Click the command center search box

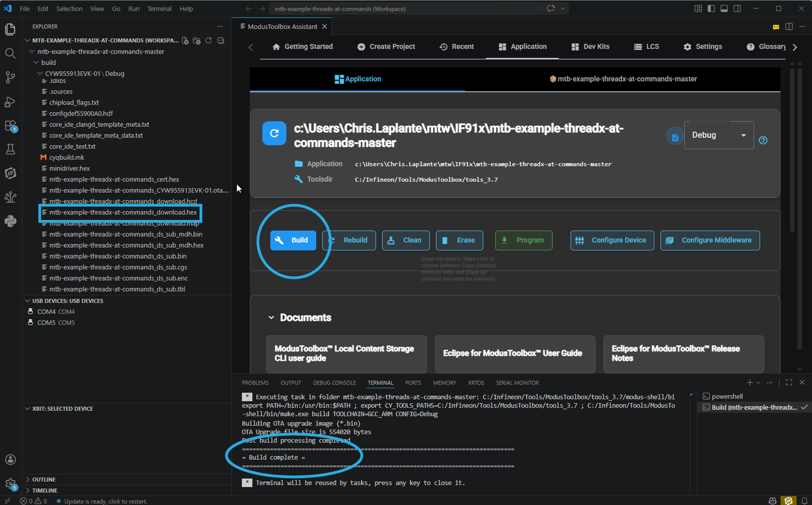click(x=407, y=9)
